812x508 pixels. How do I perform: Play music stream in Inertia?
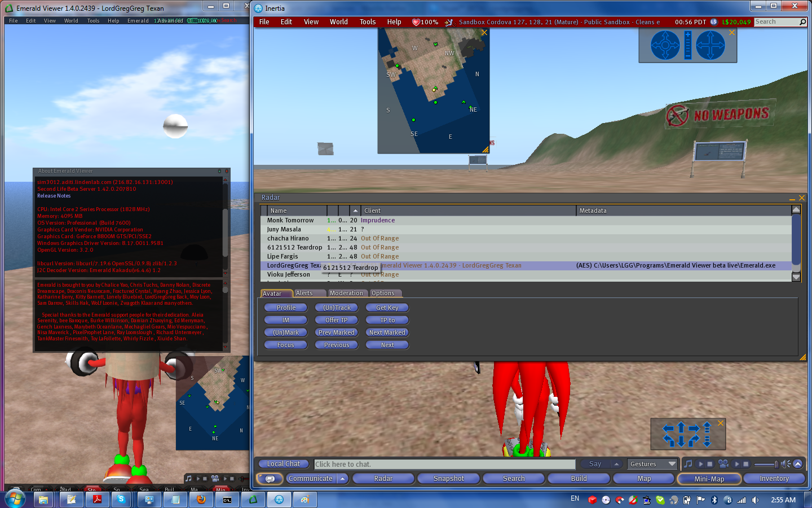tap(701, 464)
